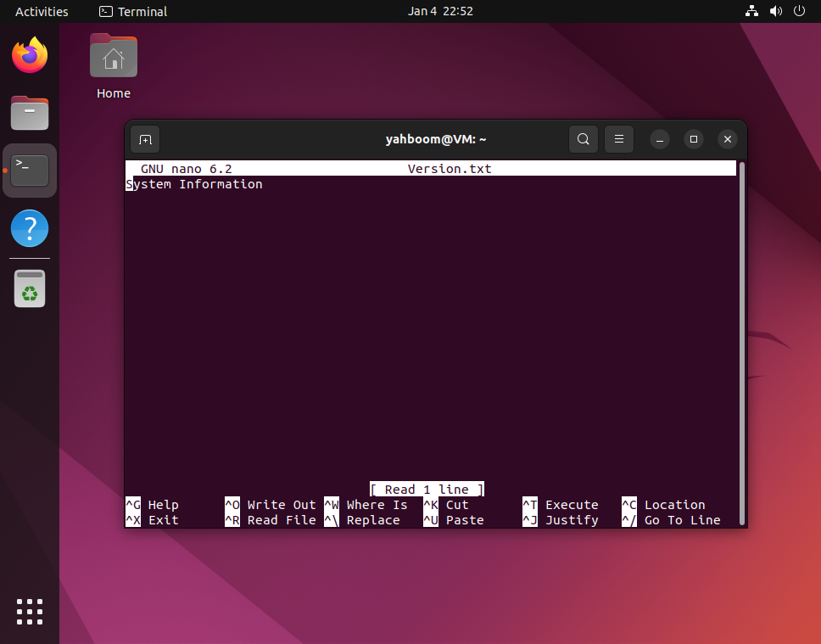This screenshot has width=821, height=644.
Task: Click the Exit shortcut in nano
Action: [x=153, y=520]
